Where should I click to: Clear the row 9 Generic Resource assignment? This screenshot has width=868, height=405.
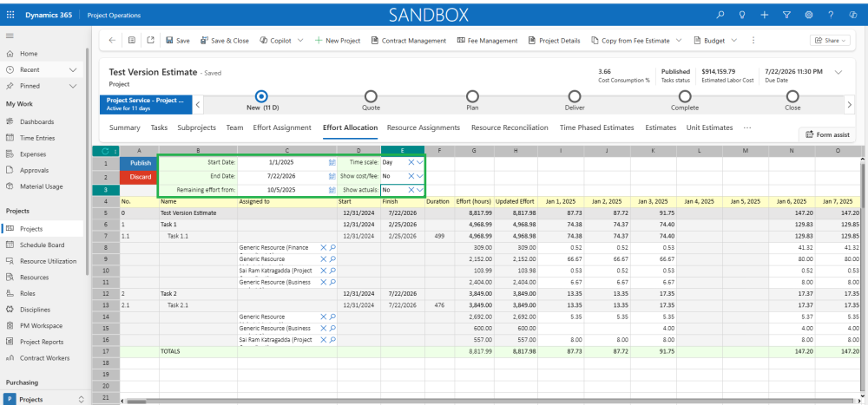pyautogui.click(x=323, y=258)
